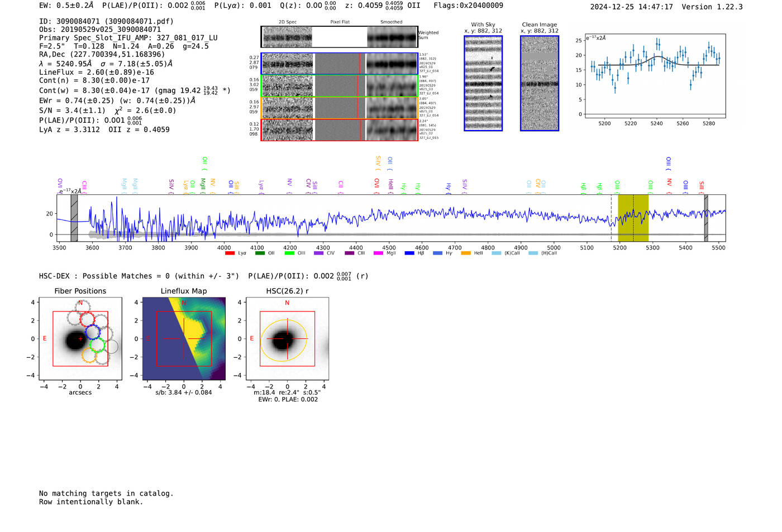Viewport: 782px width, 532px height.
Task: Click the Weighted Sum 2D spectrum strip
Action: point(339,37)
